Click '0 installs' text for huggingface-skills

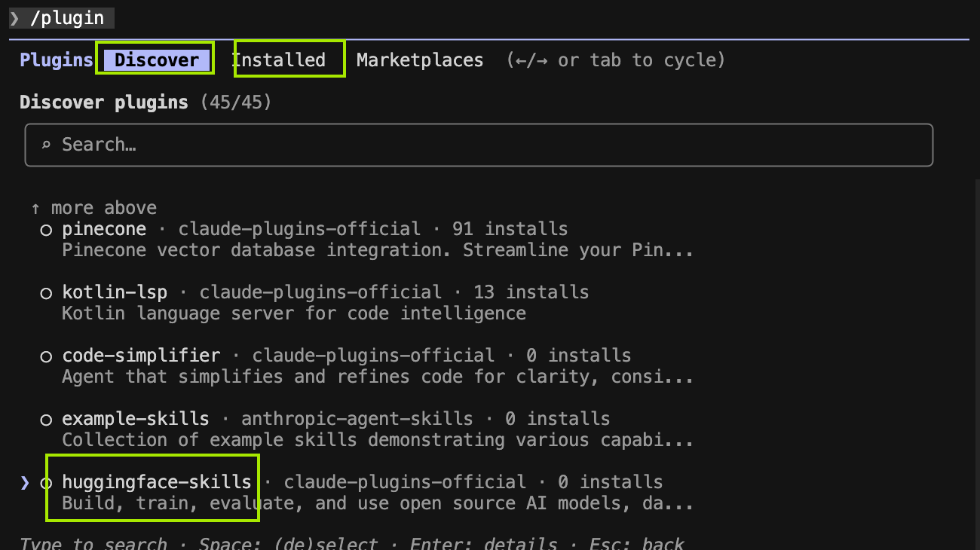coord(611,482)
